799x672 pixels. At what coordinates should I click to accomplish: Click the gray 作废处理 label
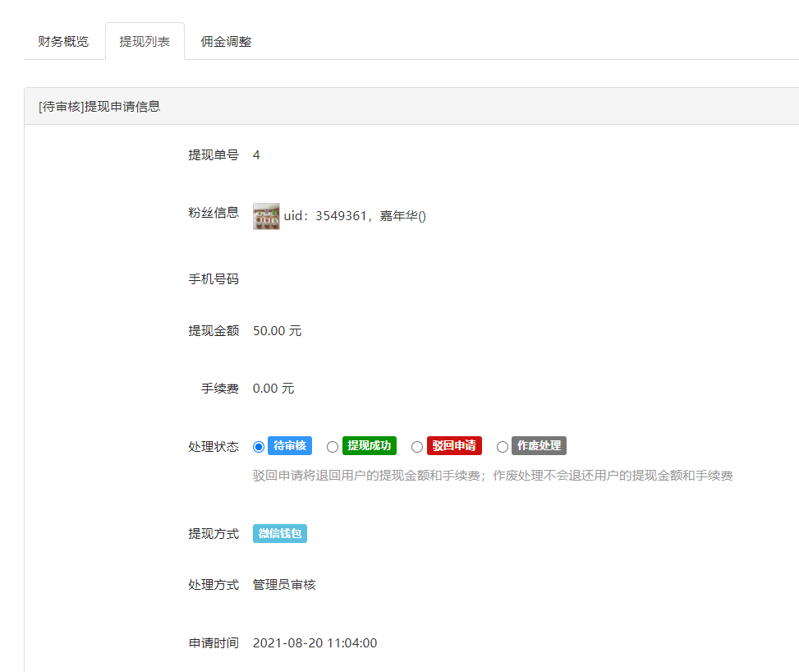click(540, 445)
